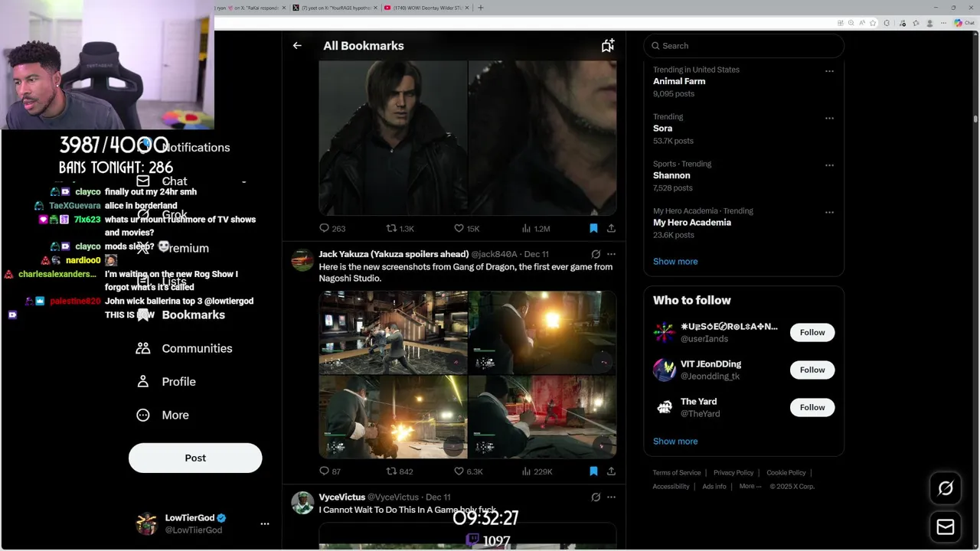Open options for Animal Farm trend

(829, 71)
